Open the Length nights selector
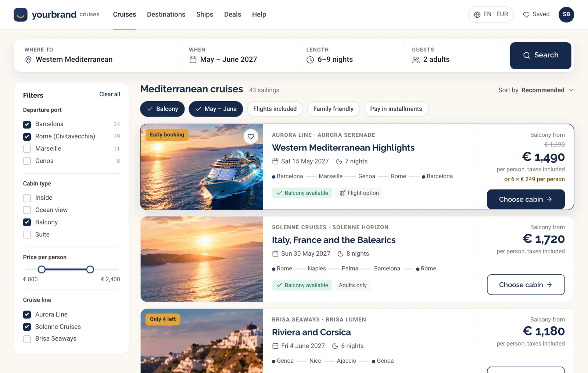The height and width of the screenshot is (373, 588). (x=351, y=56)
